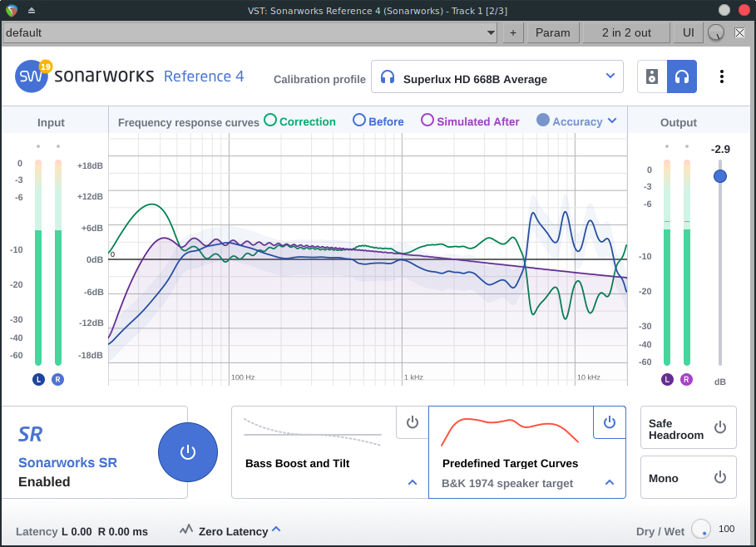Expand the Accuracy curve options
Image resolution: width=756 pixels, height=547 pixels.
coord(612,121)
